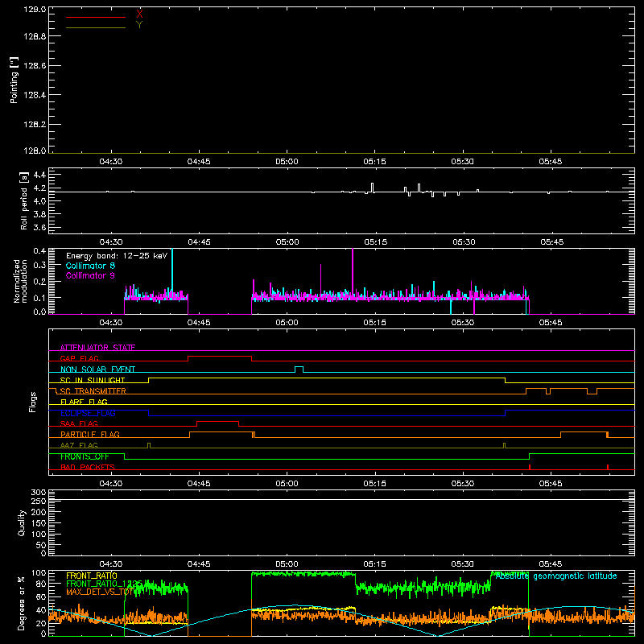This screenshot has height=644, width=644.
Task: Click the 150 tick on Quality axis
Action: pos(39,523)
